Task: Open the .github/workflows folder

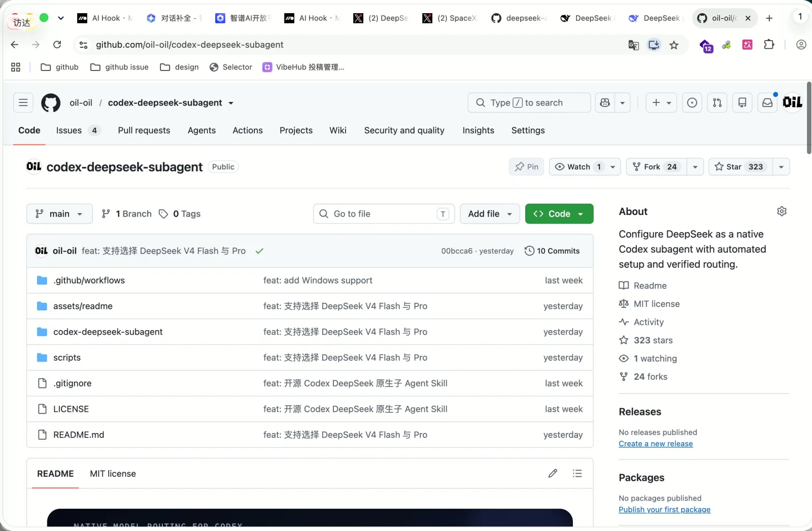Action: pyautogui.click(x=89, y=280)
